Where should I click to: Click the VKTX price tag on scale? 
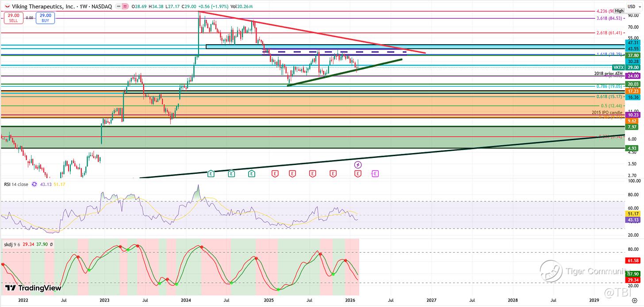coord(619,67)
